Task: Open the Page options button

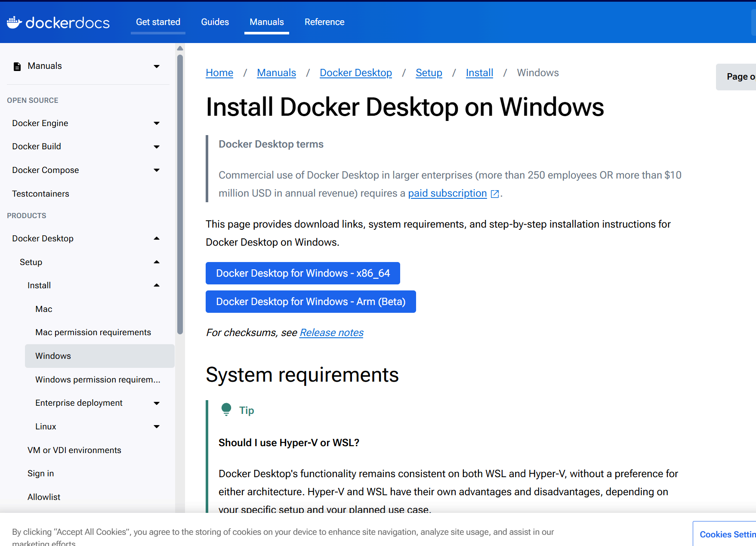Action: [736, 77]
